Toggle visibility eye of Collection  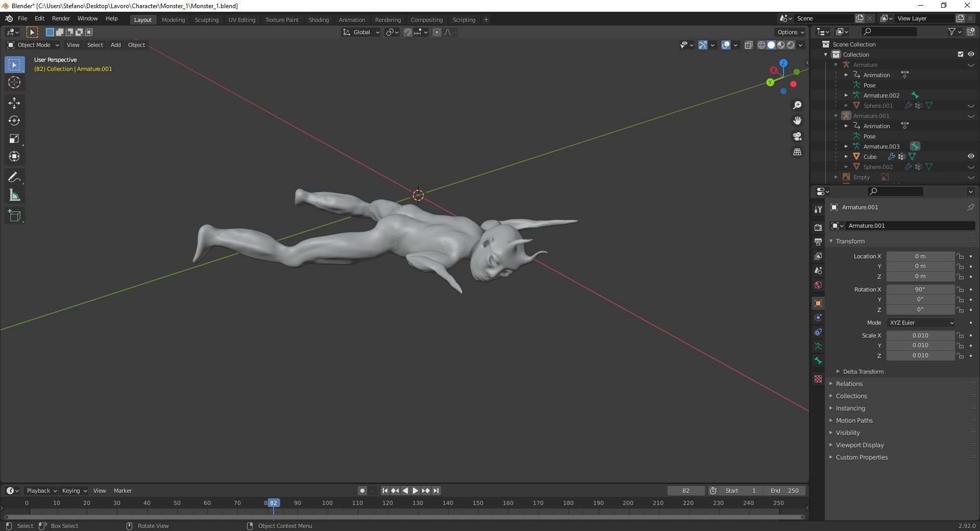[x=971, y=54]
